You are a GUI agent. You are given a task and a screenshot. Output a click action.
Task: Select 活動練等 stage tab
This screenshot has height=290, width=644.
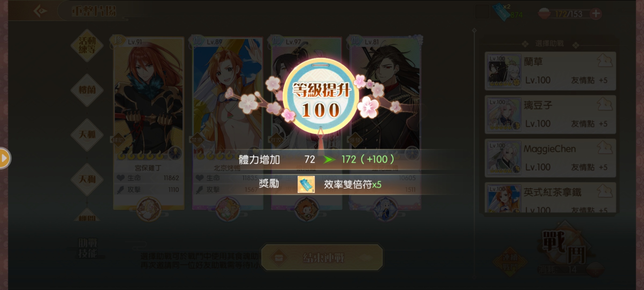[x=87, y=45]
